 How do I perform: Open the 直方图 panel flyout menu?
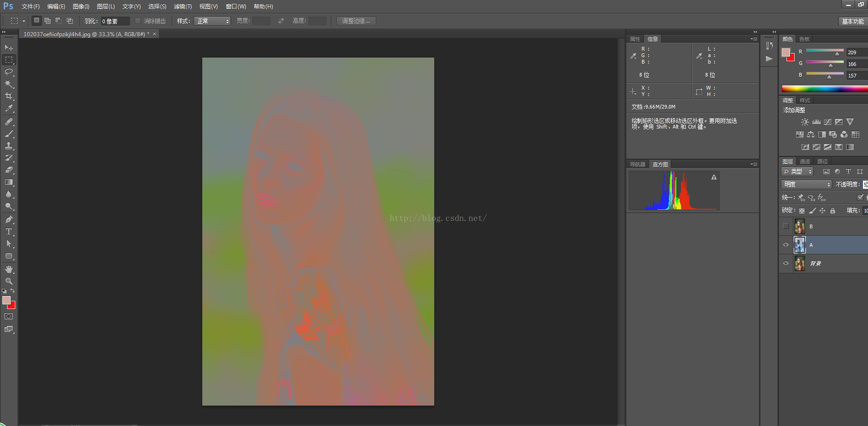click(x=754, y=164)
